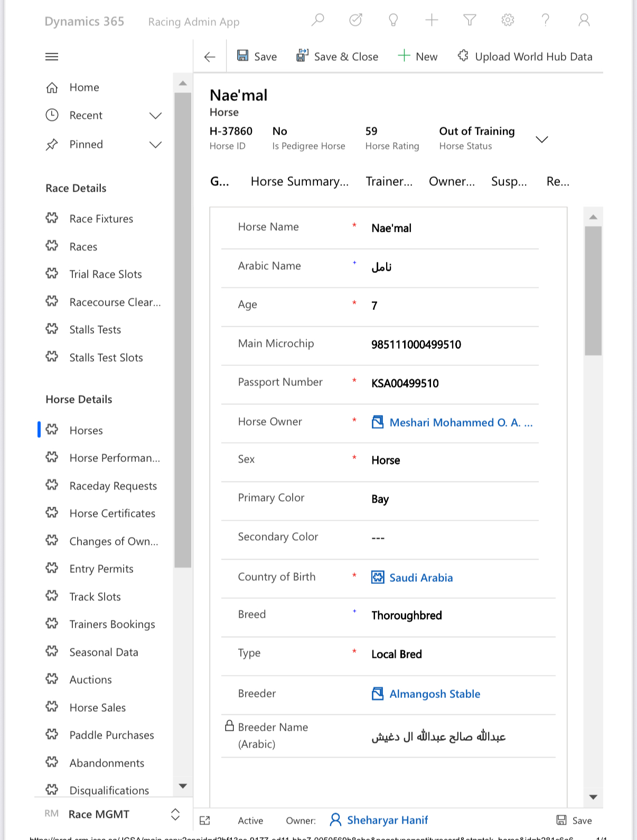The width and height of the screenshot is (637, 840).
Task: Open the user account profile icon
Action: [x=584, y=21]
